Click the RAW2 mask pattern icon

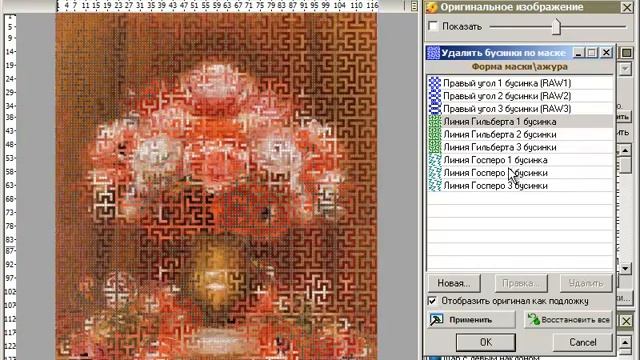(435, 96)
